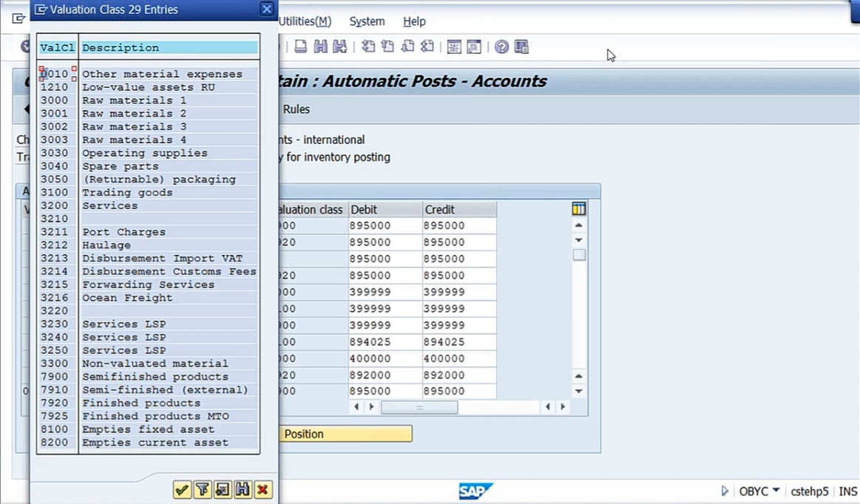Click the SAP logo in status bar
The image size is (860, 504).
475,491
